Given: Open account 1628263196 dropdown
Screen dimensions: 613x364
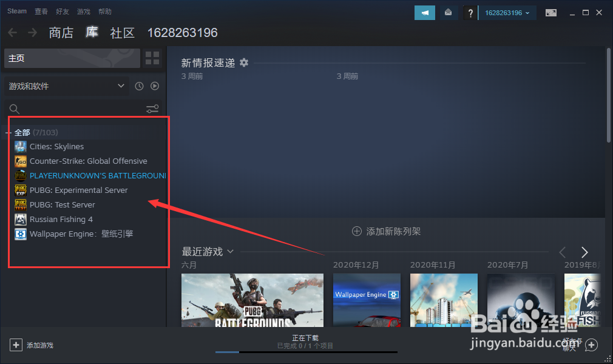Looking at the screenshot, I should click(507, 13).
